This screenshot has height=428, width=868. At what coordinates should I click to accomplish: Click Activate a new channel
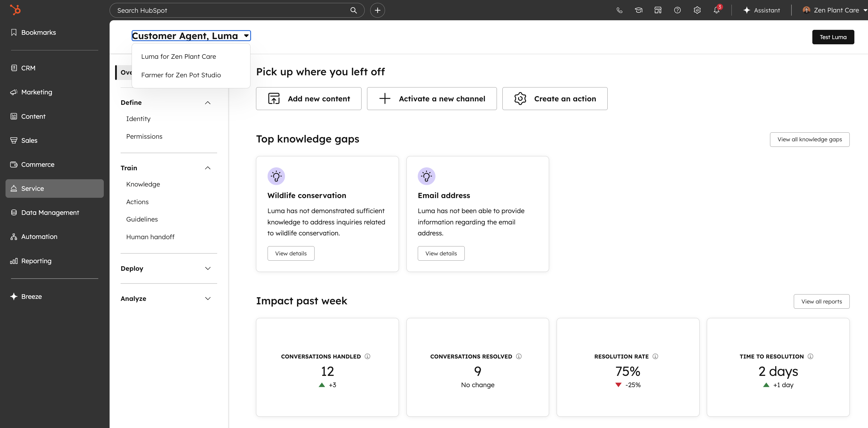click(432, 98)
